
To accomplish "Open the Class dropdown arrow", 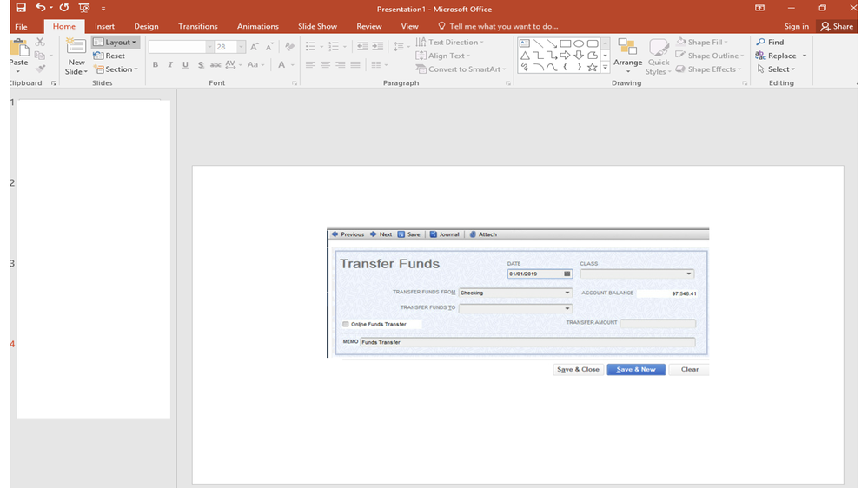I will pos(689,274).
